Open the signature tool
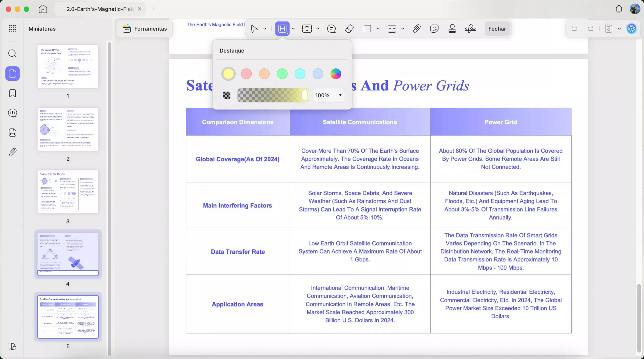 pyautogui.click(x=470, y=29)
